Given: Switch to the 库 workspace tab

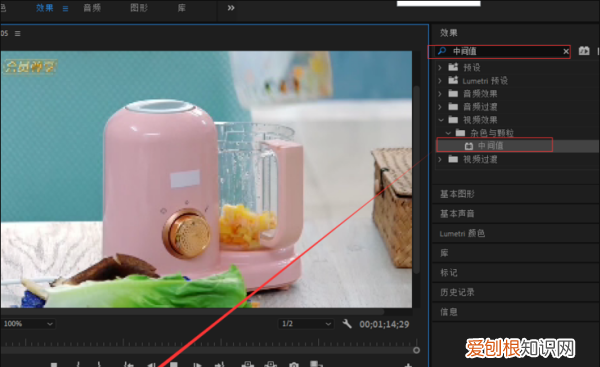Looking at the screenshot, I should pyautogui.click(x=182, y=8).
